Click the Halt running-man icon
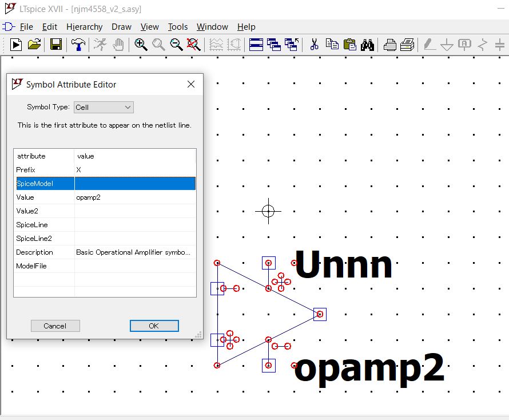Screen dimensions: 509x420 [100, 45]
